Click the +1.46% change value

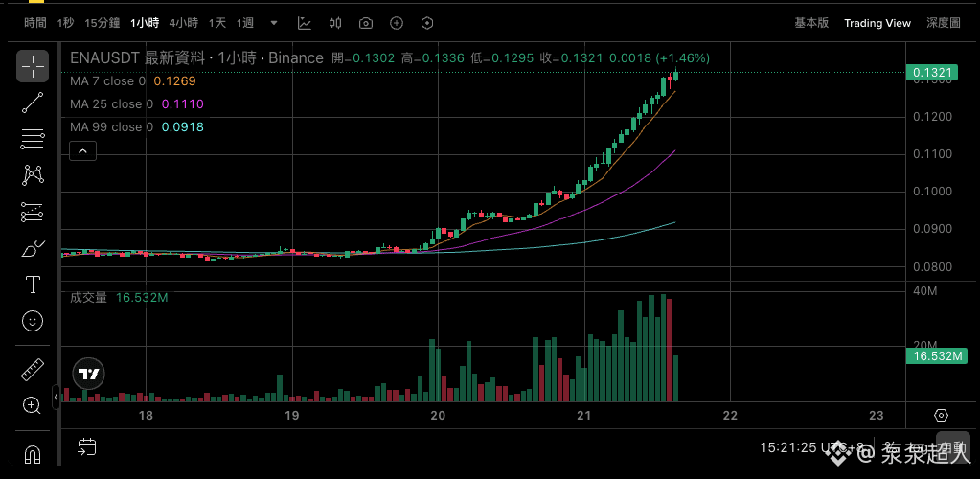[x=682, y=58]
